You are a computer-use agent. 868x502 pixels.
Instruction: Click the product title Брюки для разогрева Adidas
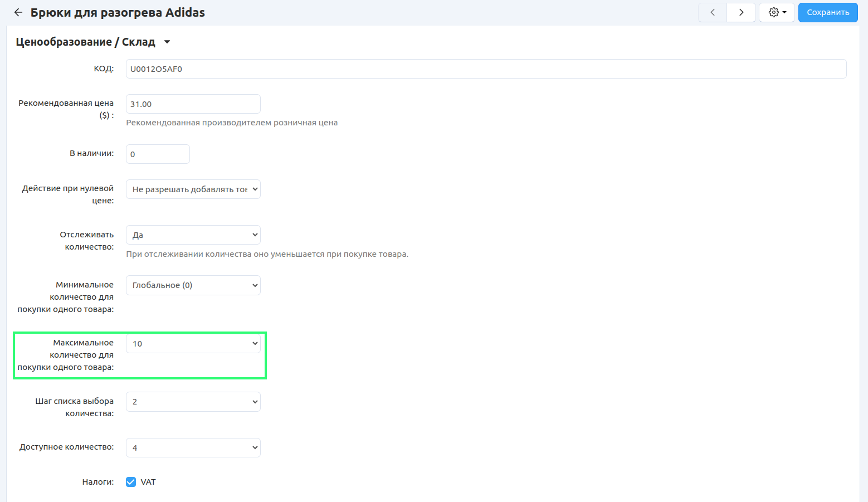[118, 12]
